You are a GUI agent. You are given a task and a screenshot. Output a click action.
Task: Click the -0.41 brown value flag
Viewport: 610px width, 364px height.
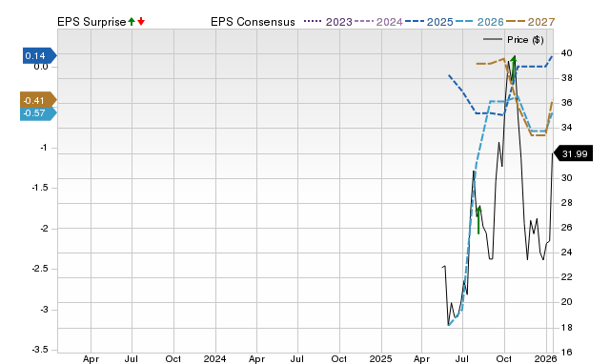click(x=38, y=101)
